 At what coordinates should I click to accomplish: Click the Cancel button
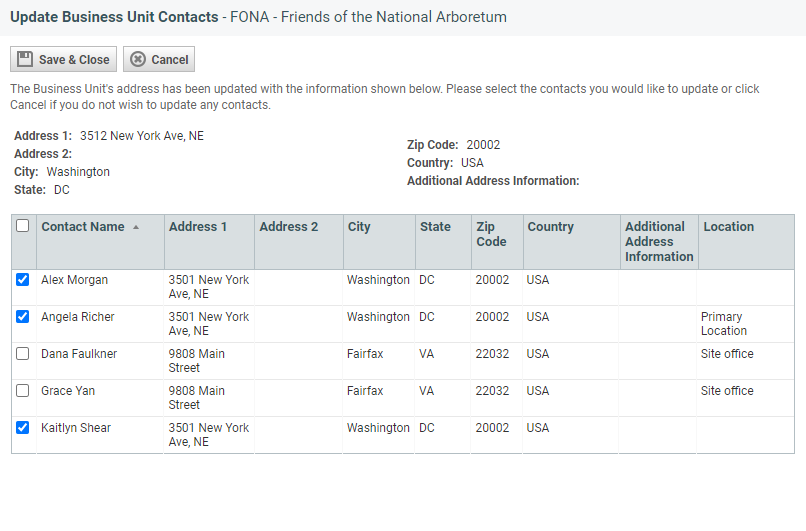pos(159,59)
